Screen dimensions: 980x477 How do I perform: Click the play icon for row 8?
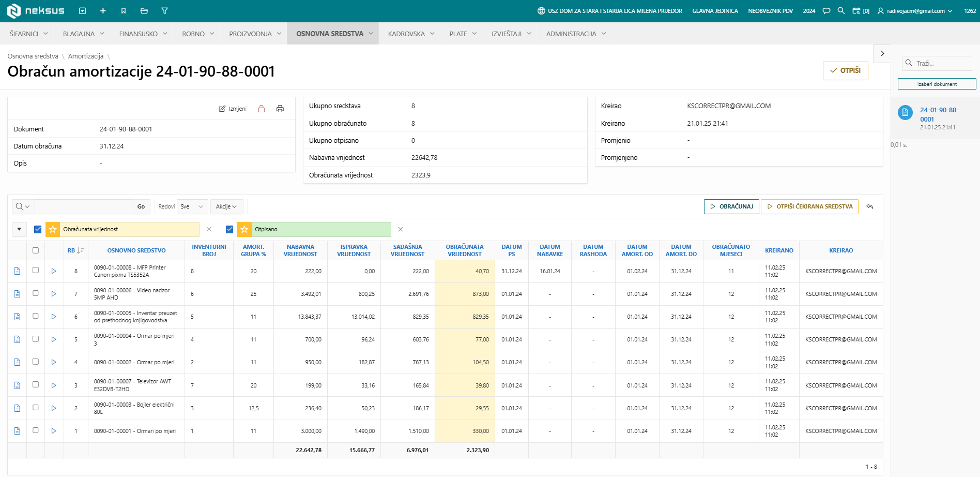tap(54, 271)
